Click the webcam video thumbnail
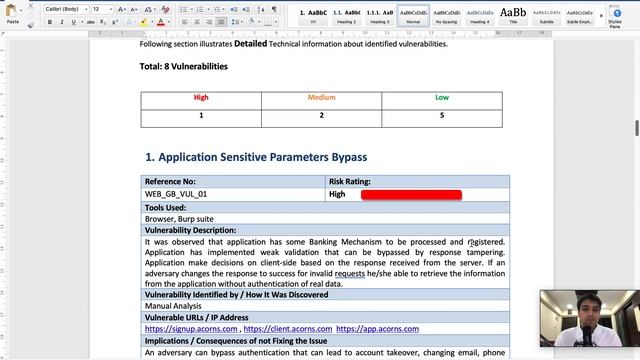Screen dimensions: 640x360 click(x=589, y=318)
